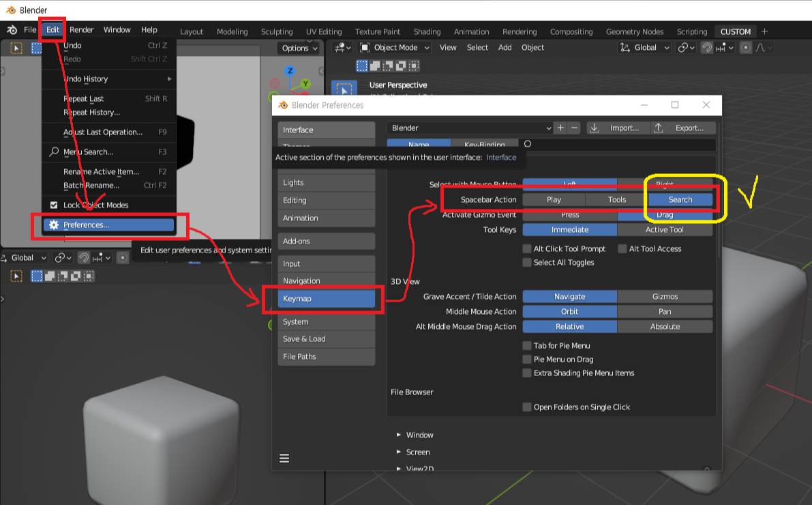Click the Export... keymap button
Image resolution: width=812 pixels, height=505 pixels.
684,128
